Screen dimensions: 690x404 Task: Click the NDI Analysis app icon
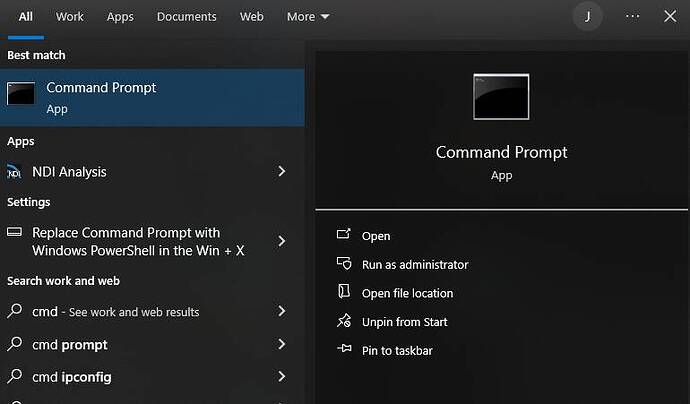[15, 172]
